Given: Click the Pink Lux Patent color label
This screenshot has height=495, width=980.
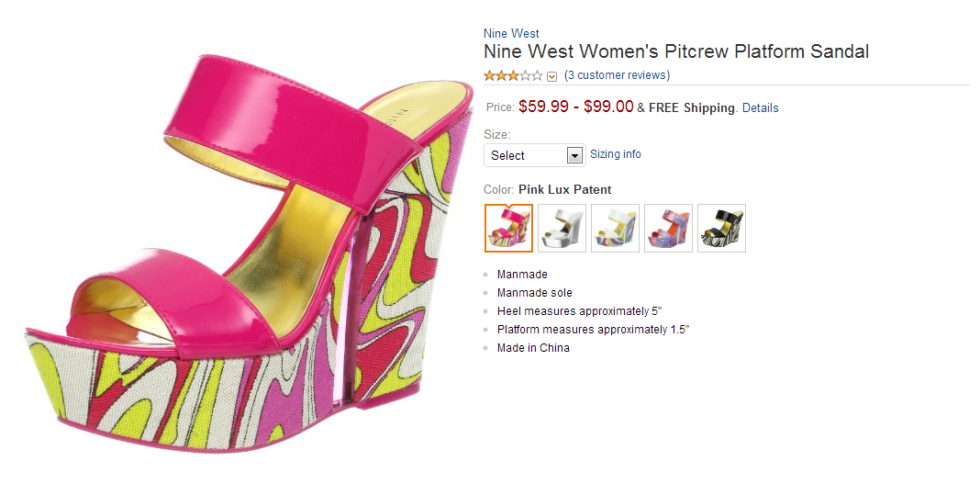Looking at the screenshot, I should click(x=564, y=190).
